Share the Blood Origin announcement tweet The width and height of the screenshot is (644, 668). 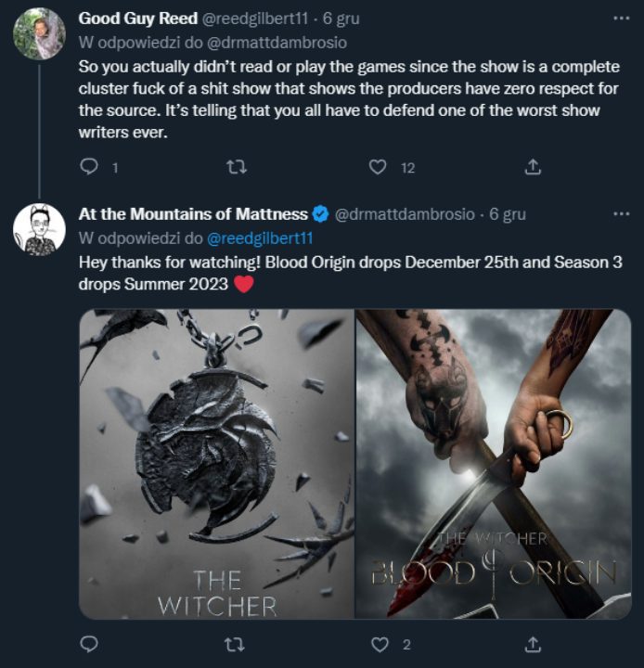[x=533, y=643]
